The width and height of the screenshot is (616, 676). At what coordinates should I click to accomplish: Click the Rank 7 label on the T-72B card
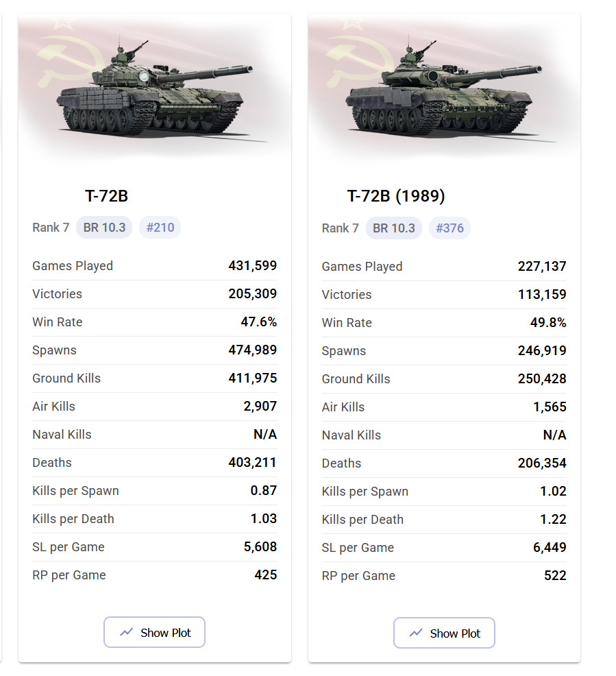(x=51, y=228)
